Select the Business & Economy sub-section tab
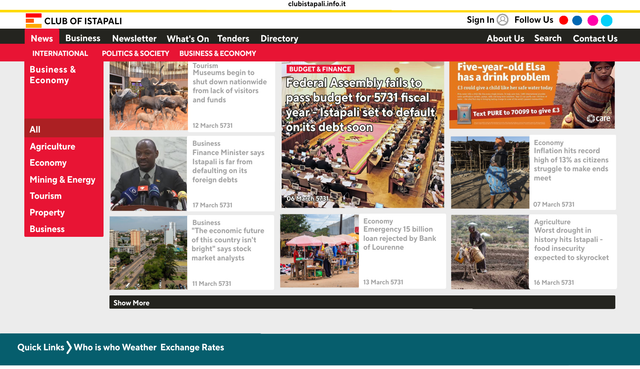The height and width of the screenshot is (369, 640). (x=218, y=53)
